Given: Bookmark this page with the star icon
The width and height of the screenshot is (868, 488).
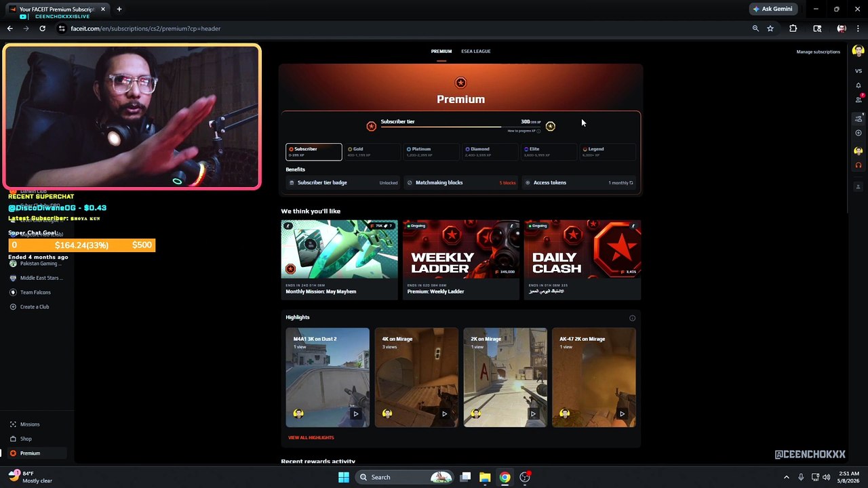Looking at the screenshot, I should tap(770, 28).
